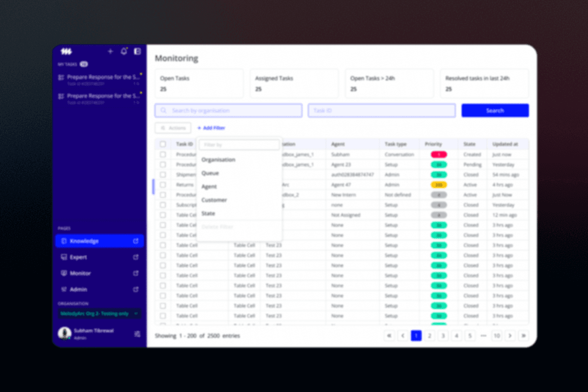Select the Returns row checkbox
The height and width of the screenshot is (392, 588).
(x=163, y=185)
